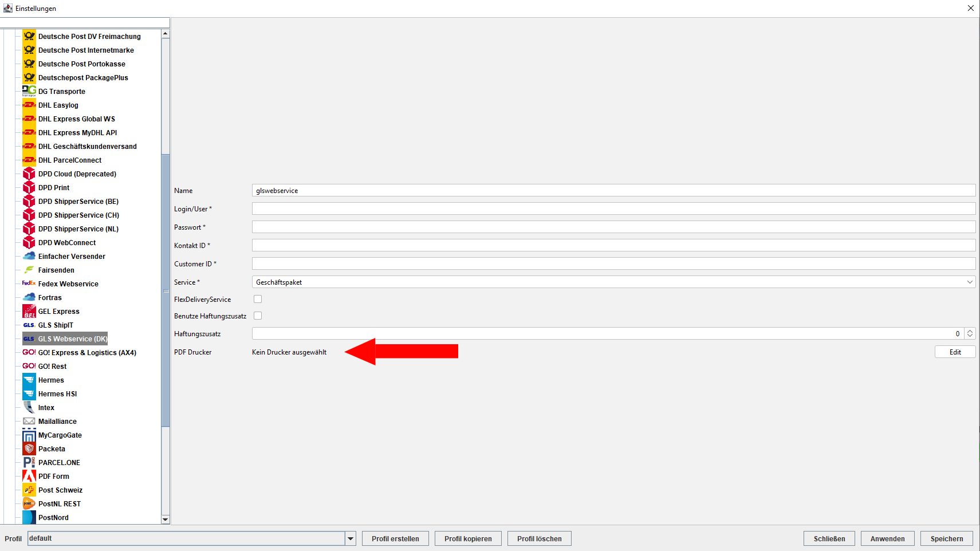Click the PDF Form Adobe icon

[29, 476]
